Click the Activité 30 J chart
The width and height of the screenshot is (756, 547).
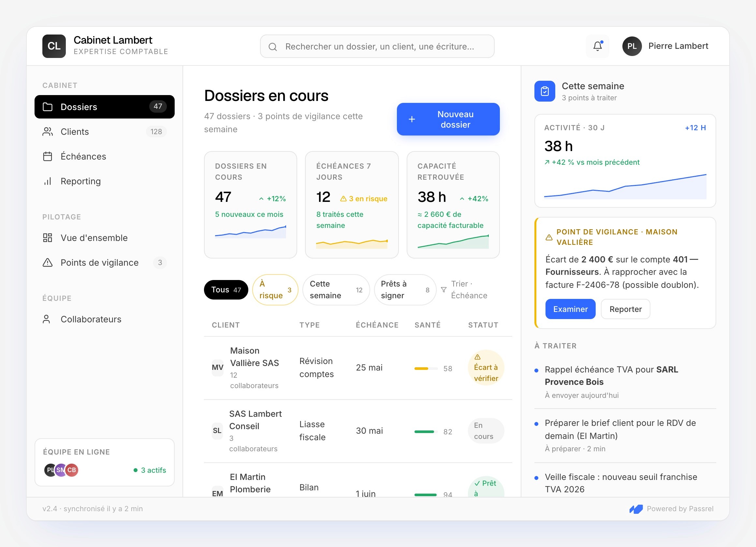[625, 187]
